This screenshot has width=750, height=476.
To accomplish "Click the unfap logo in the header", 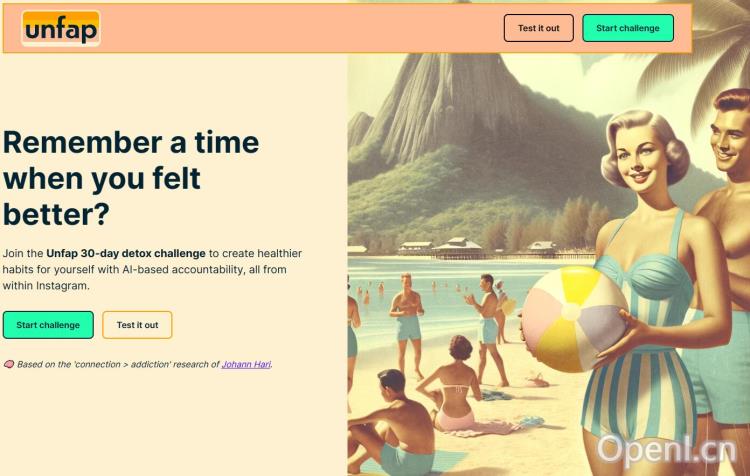I will pyautogui.click(x=61, y=29).
